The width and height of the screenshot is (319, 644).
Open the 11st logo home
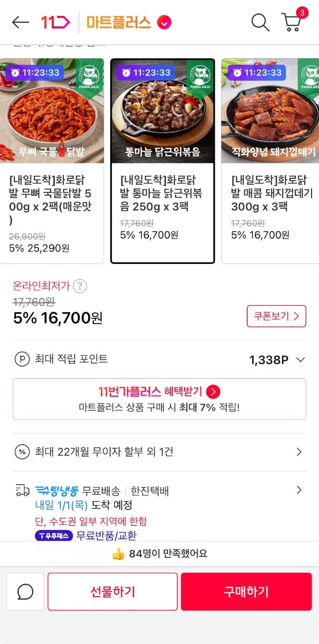(x=55, y=22)
